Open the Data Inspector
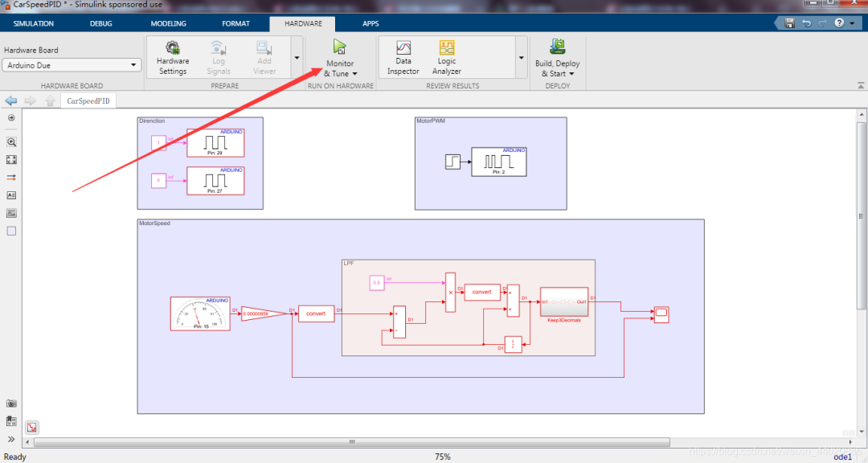The image size is (868, 463). (403, 56)
